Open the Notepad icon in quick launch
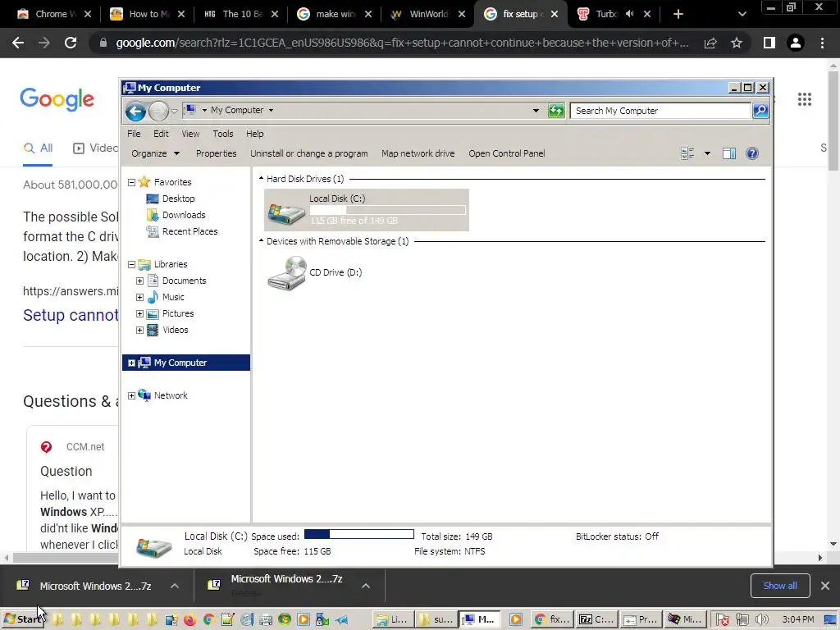This screenshot has width=840, height=630. point(227,620)
